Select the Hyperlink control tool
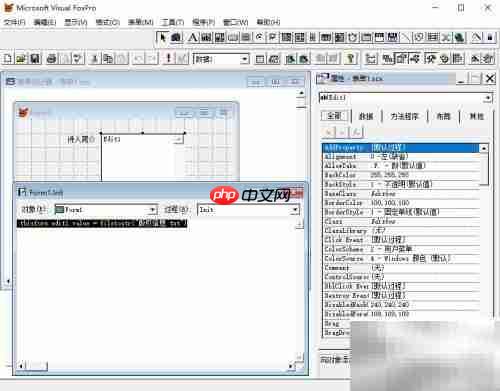Viewport: 500px width, 391px height. point(459,37)
